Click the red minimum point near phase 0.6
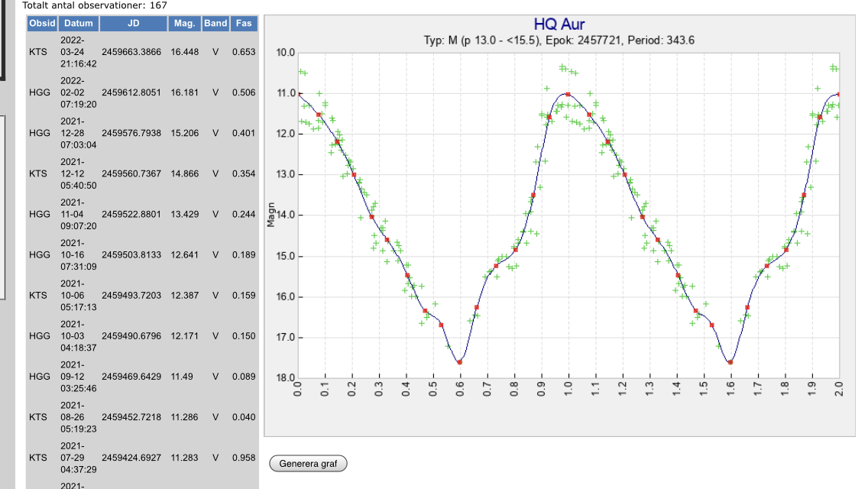The width and height of the screenshot is (868, 489). click(x=460, y=362)
